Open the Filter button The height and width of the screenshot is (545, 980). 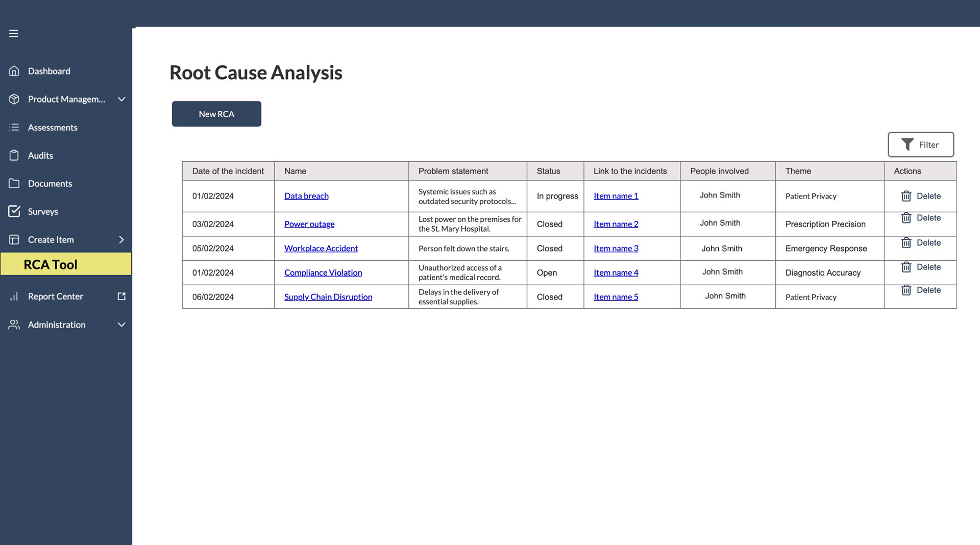point(921,145)
